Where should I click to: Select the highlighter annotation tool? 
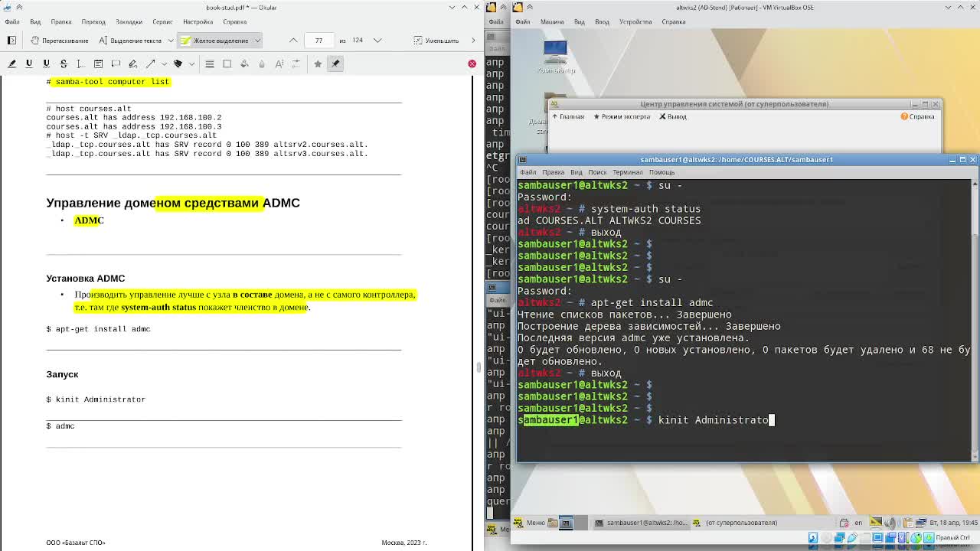tap(11, 64)
